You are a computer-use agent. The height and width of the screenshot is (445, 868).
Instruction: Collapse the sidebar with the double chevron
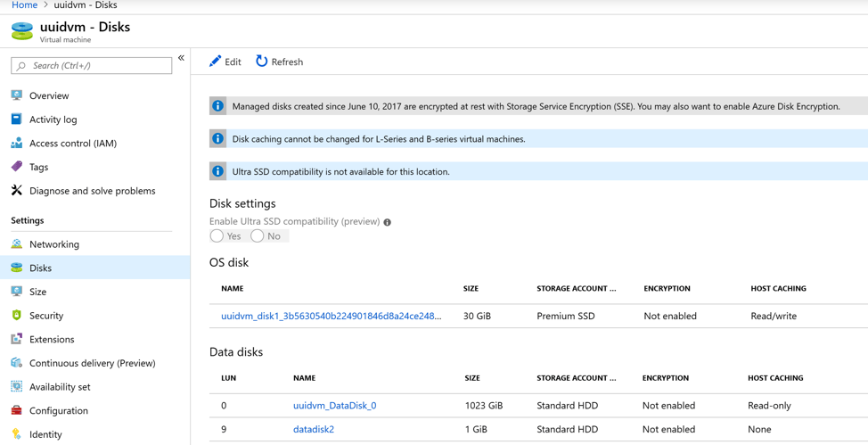coord(181,58)
